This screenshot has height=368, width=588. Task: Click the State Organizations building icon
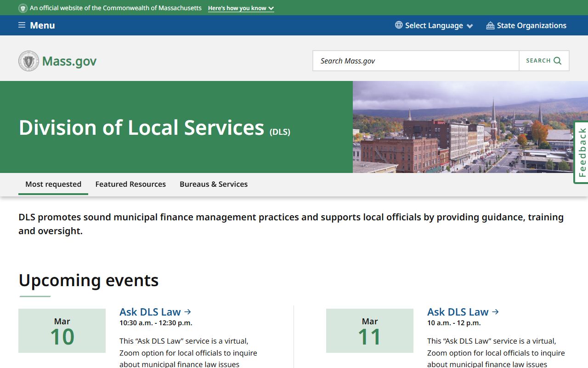490,25
